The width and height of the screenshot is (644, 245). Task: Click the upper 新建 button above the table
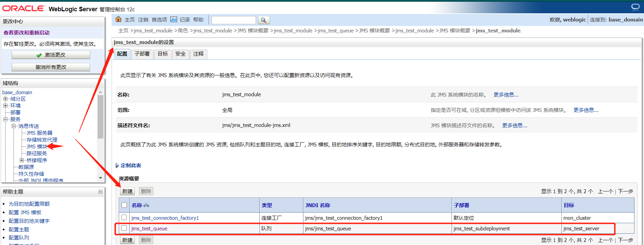[127, 191]
